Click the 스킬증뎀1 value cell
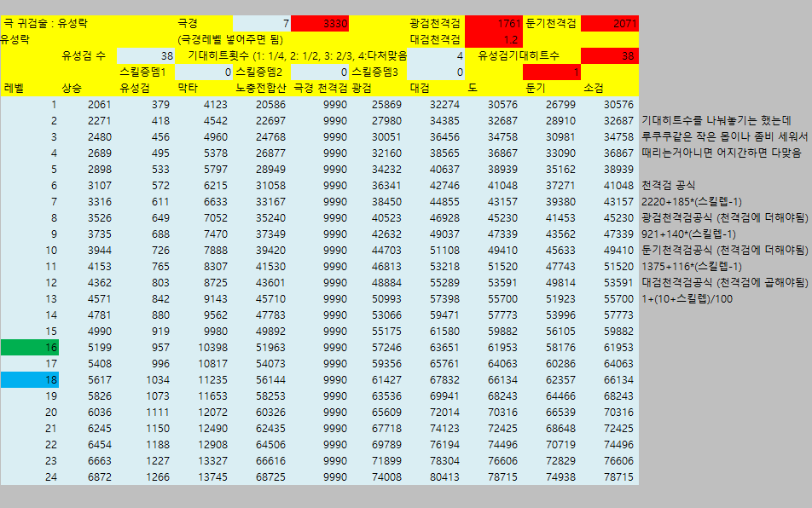Image resolution: width=812 pixels, height=508 pixels. (x=204, y=72)
